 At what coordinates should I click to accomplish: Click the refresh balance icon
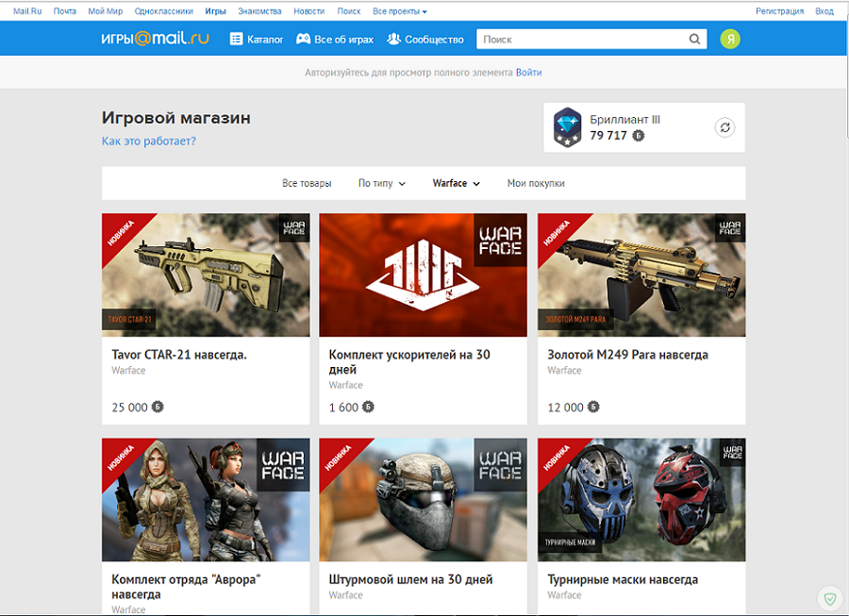tap(725, 127)
